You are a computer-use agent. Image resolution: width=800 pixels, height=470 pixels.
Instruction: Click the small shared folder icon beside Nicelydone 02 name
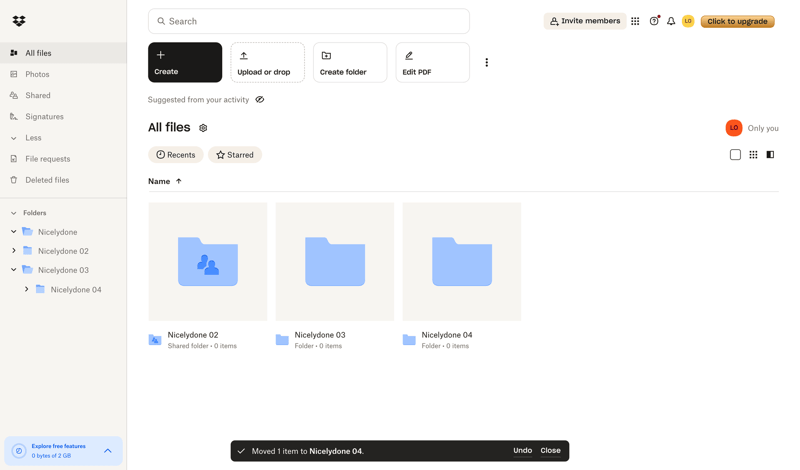[155, 339]
